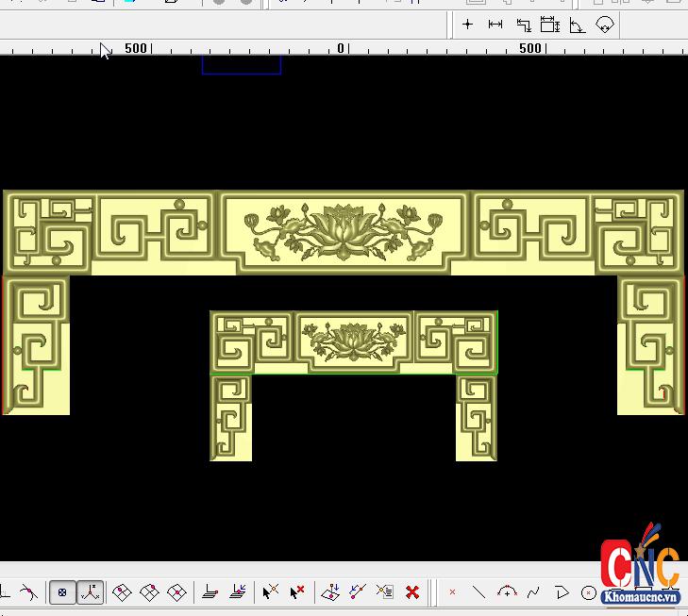Select the stepped dimension tool
The image size is (688, 616).
click(x=523, y=25)
